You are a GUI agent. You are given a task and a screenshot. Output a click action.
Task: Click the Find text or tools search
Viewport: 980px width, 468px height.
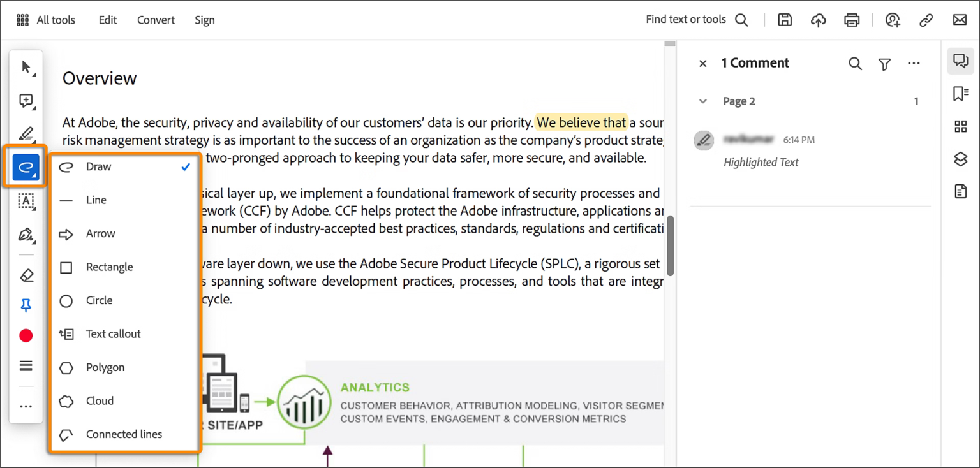point(697,20)
